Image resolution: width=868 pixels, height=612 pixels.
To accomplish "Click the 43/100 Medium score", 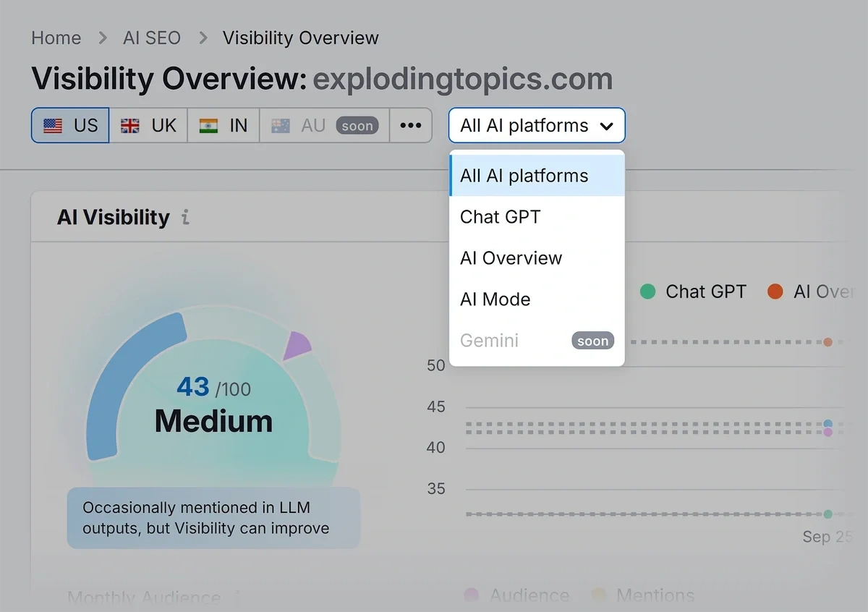I will 214,407.
